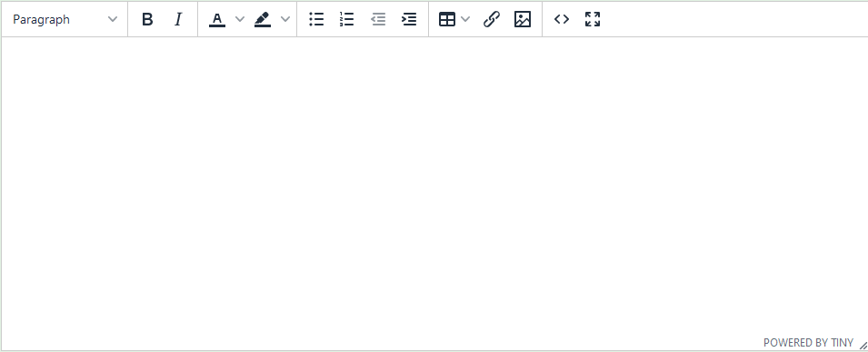Increase the indent level
Screen dimensions: 868x352
coord(409,19)
